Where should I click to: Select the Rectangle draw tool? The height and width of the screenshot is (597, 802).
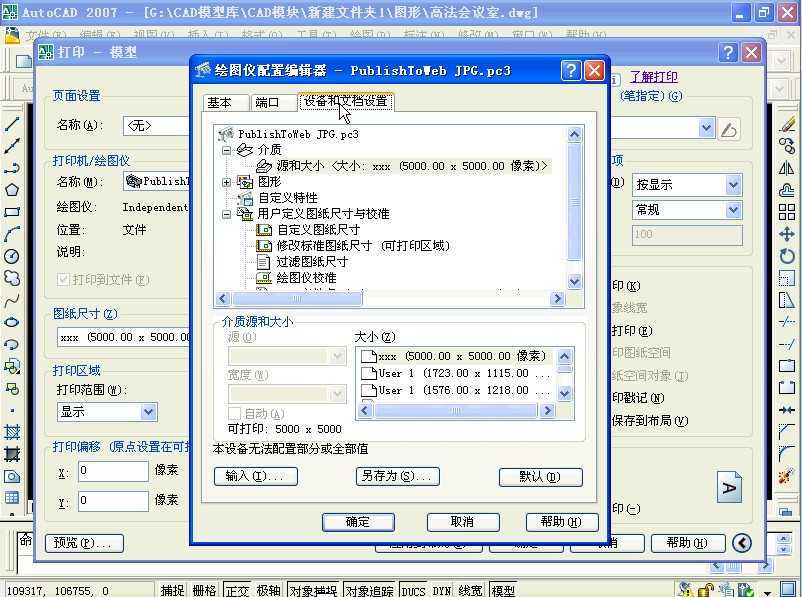pos(12,212)
